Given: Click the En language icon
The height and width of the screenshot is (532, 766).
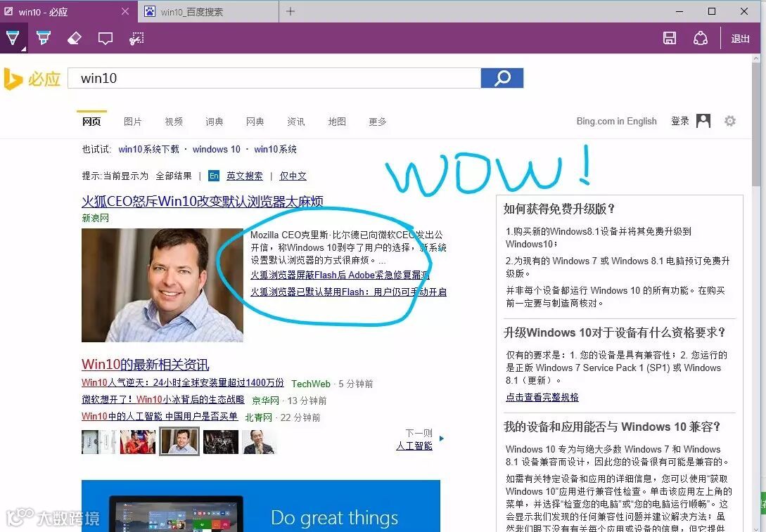Looking at the screenshot, I should pyautogui.click(x=214, y=176).
